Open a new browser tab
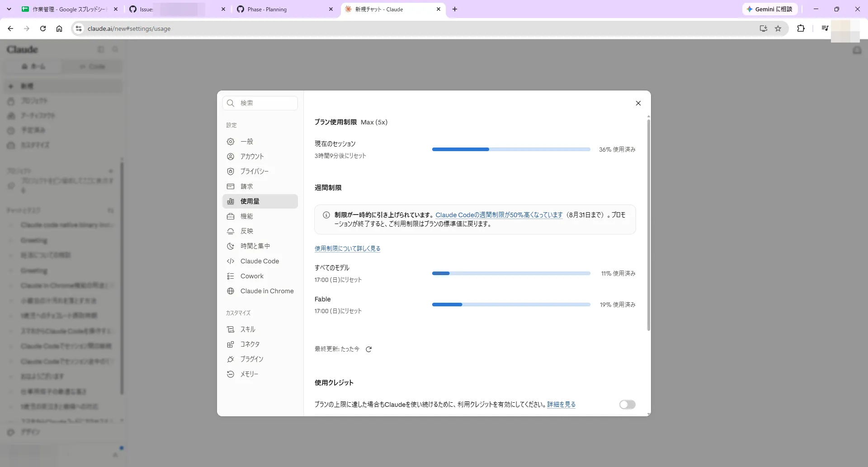 click(455, 9)
